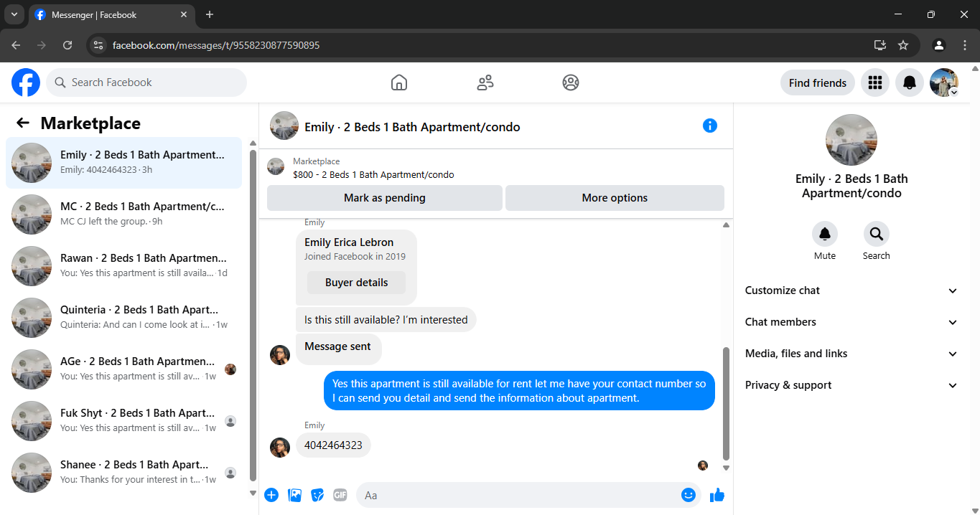Click Find friends button
The height and width of the screenshot is (515, 980).
[x=818, y=82]
